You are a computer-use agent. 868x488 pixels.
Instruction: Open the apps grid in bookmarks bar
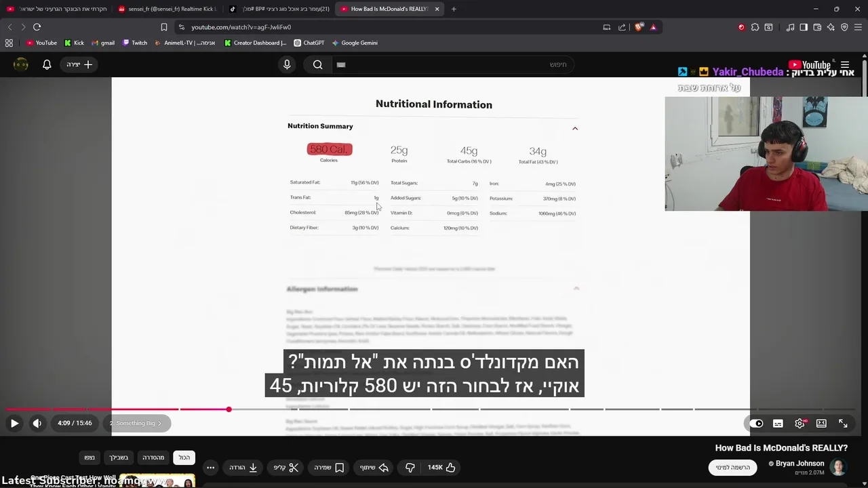(9, 43)
